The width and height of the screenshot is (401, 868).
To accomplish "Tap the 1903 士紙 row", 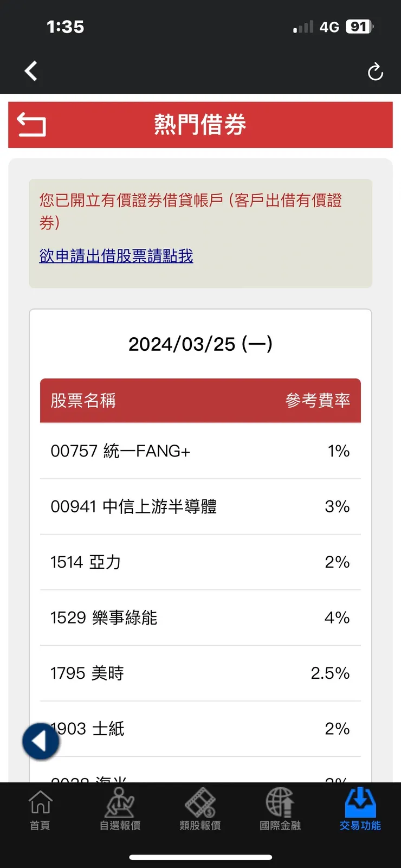I will [200, 729].
